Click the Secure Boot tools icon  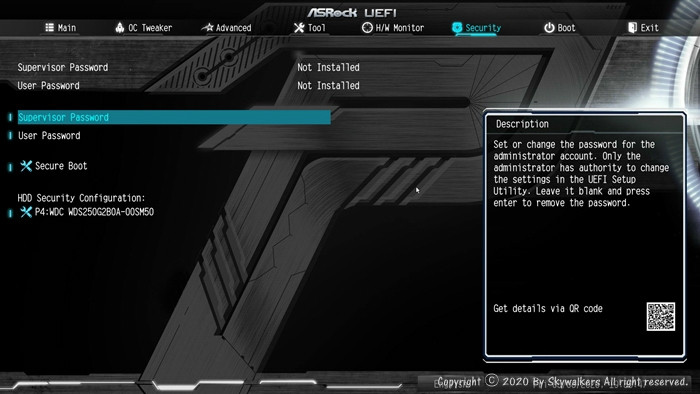(26, 166)
